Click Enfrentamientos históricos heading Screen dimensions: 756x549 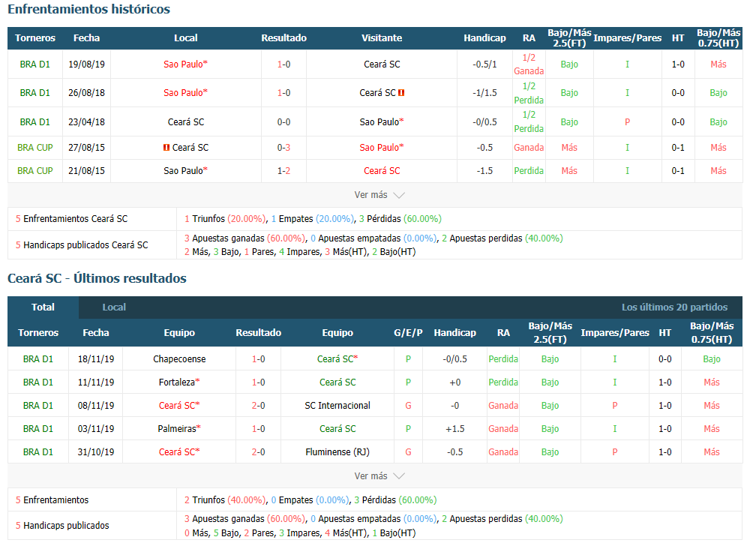(x=88, y=9)
